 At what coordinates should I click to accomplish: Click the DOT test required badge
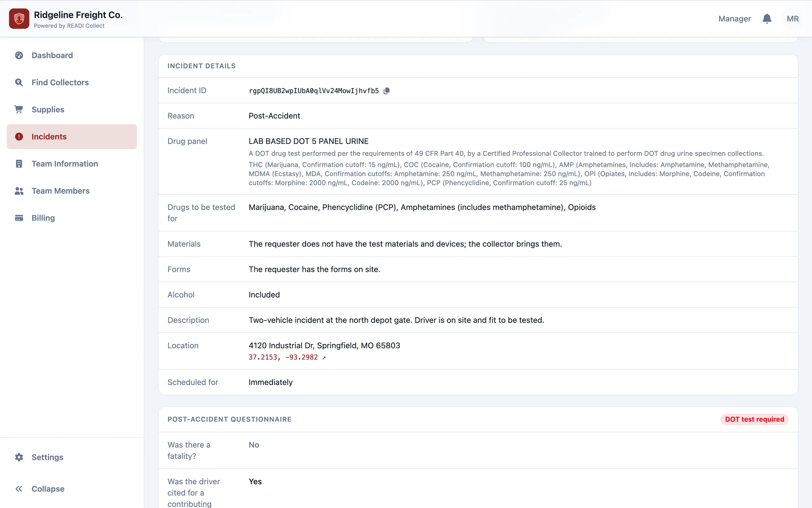click(x=754, y=419)
